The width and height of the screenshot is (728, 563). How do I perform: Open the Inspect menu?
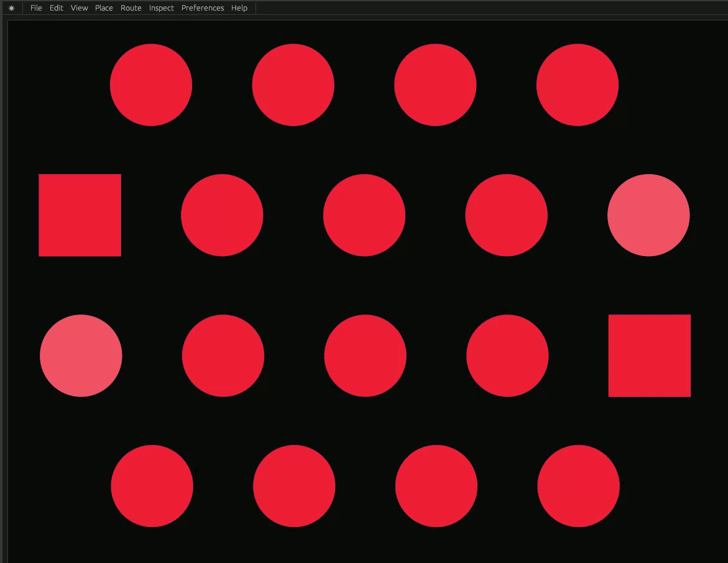(x=161, y=8)
